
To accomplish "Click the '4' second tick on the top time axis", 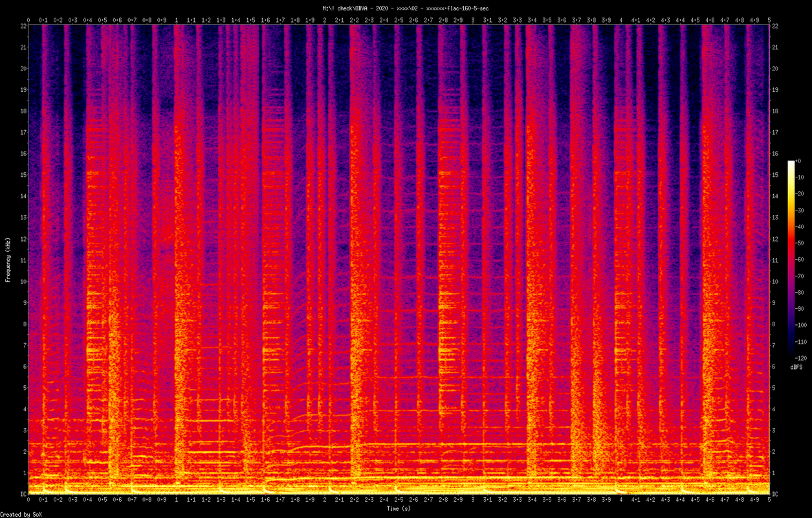I will (x=621, y=20).
